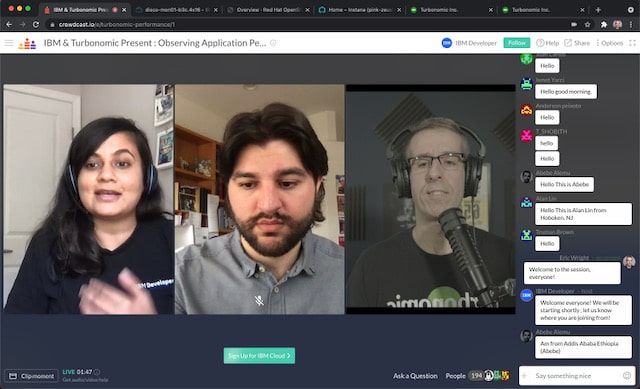The image size is (640, 389).
Task: Click the Crowdcast logo icon
Action: [x=27, y=43]
